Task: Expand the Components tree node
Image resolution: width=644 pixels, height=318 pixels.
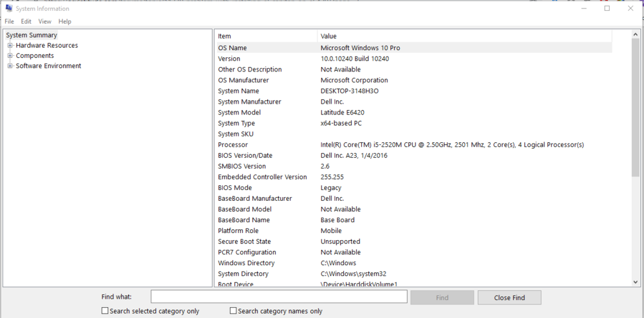Action: (x=10, y=56)
